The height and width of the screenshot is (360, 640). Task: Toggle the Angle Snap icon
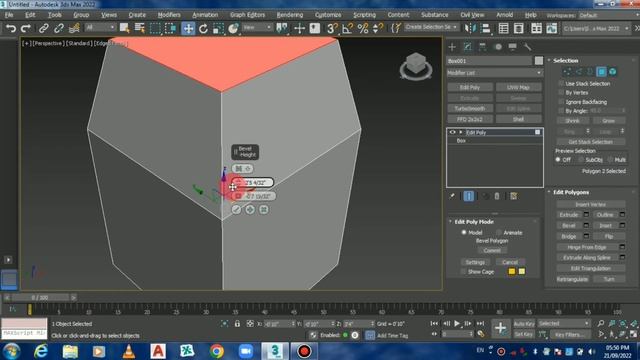[347, 28]
